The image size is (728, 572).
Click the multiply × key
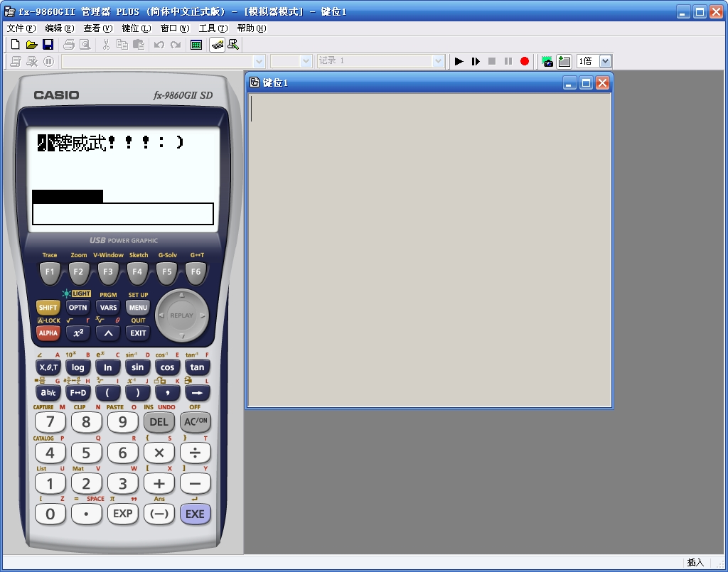pyautogui.click(x=159, y=453)
